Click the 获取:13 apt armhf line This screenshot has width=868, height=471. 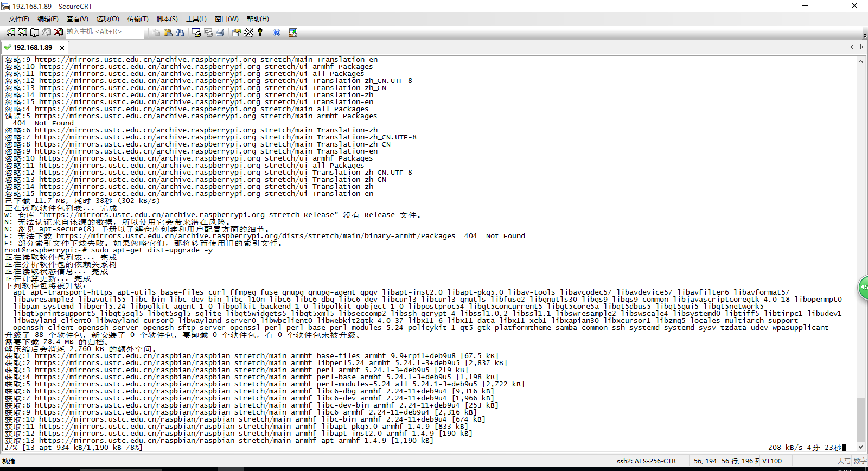(x=219, y=441)
